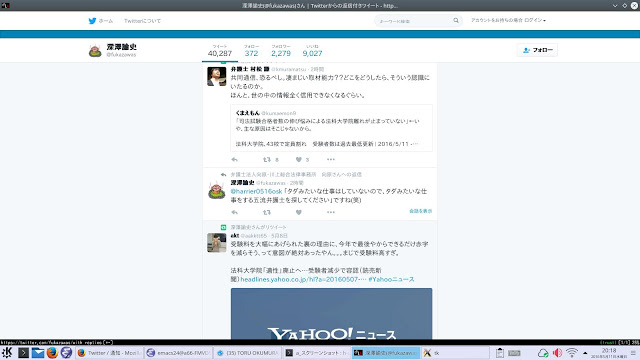Open window menu arrow in title bar
Image resolution: width=640 pixels, height=360 pixels.
(615, 6)
